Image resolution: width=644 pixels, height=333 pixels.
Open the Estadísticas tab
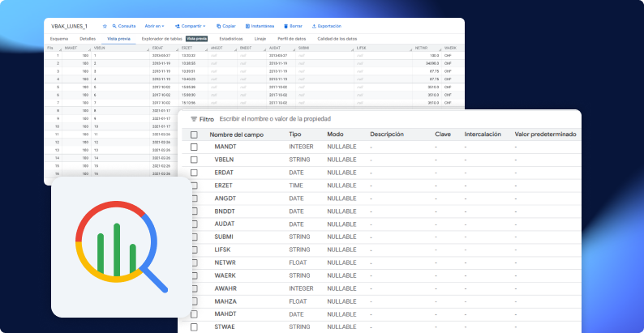tap(231, 39)
